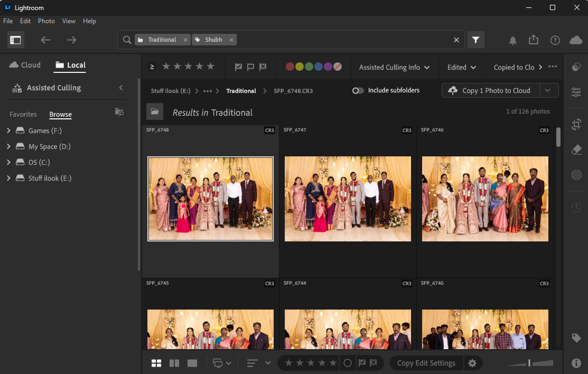Open the Edit menu
This screenshot has height=374, width=588.
pos(25,21)
